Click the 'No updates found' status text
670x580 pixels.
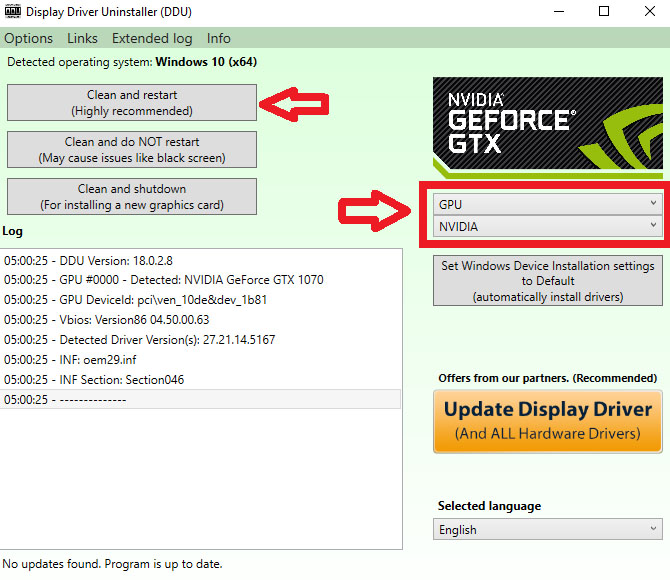tap(112, 564)
